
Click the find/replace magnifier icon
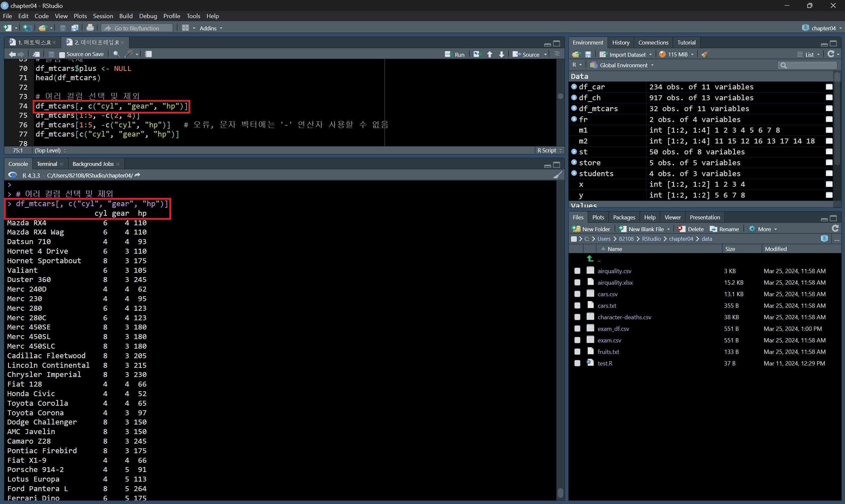point(116,54)
